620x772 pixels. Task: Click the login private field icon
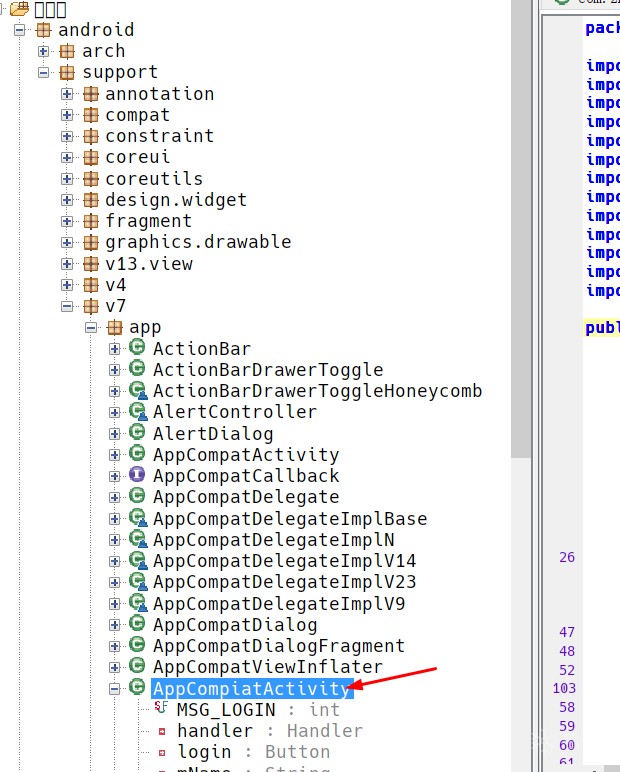click(162, 753)
